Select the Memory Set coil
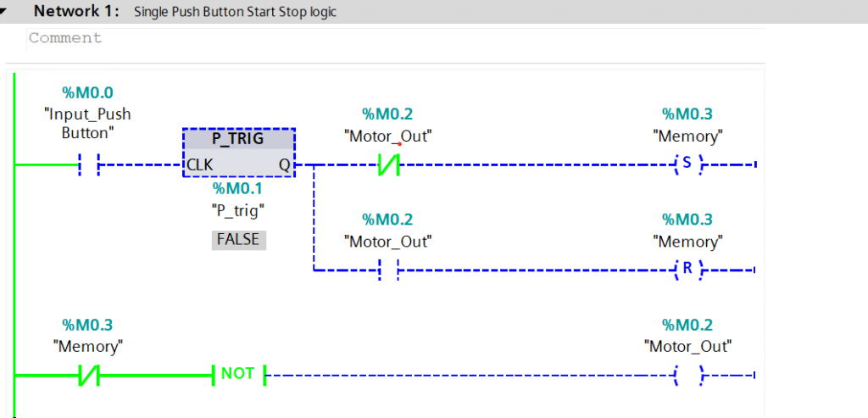 pyautogui.click(x=687, y=164)
